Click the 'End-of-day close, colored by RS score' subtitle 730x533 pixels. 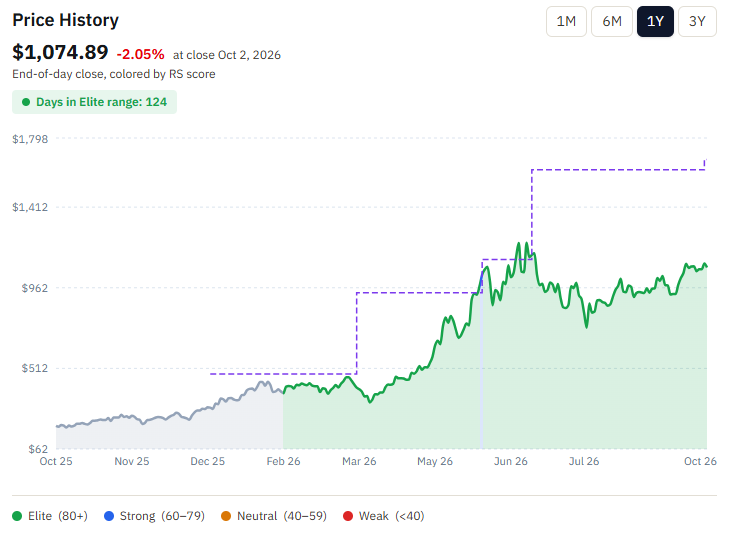pos(114,74)
